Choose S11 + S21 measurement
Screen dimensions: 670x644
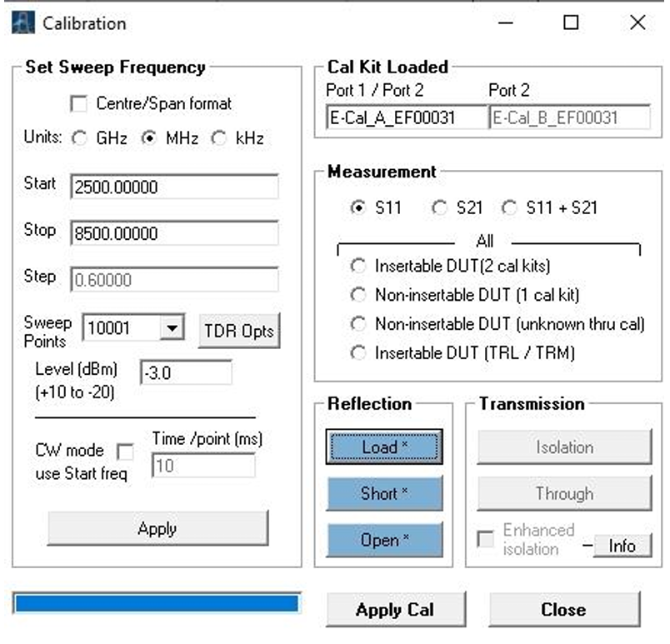tap(510, 208)
